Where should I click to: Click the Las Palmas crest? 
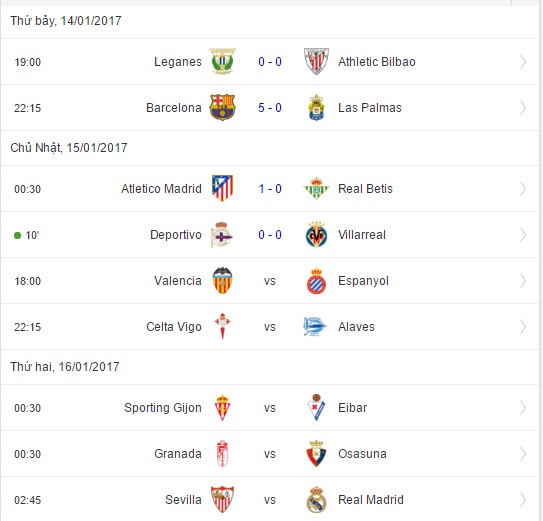[x=316, y=108]
